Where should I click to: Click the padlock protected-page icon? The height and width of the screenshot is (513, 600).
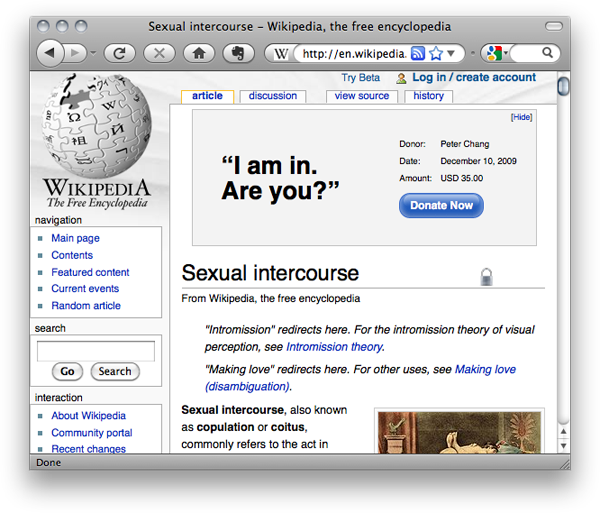(486, 277)
